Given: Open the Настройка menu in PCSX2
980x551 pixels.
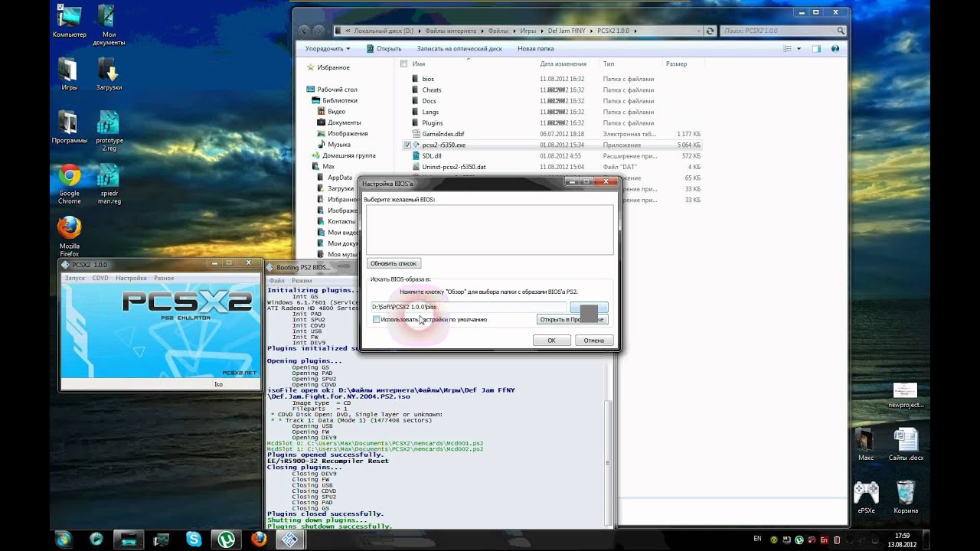Looking at the screenshot, I should click(x=131, y=278).
